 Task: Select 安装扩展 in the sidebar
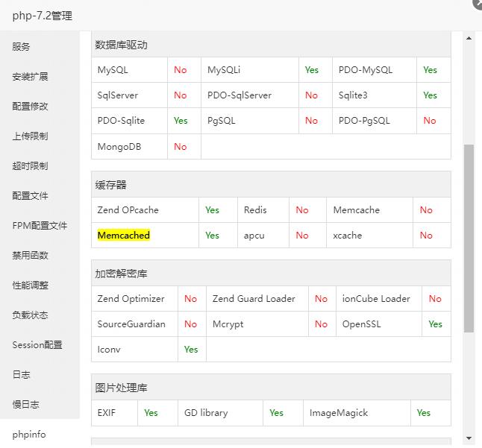click(x=30, y=77)
